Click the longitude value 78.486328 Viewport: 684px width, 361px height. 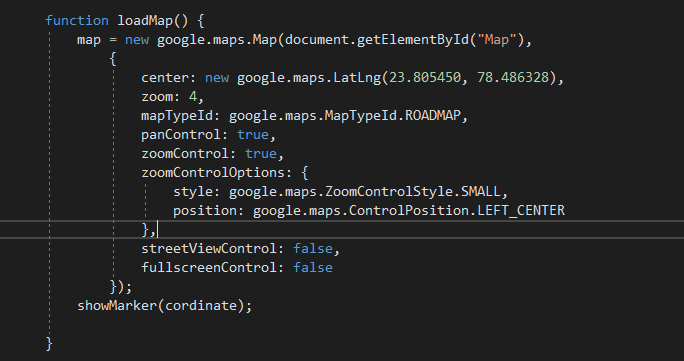[513, 78]
